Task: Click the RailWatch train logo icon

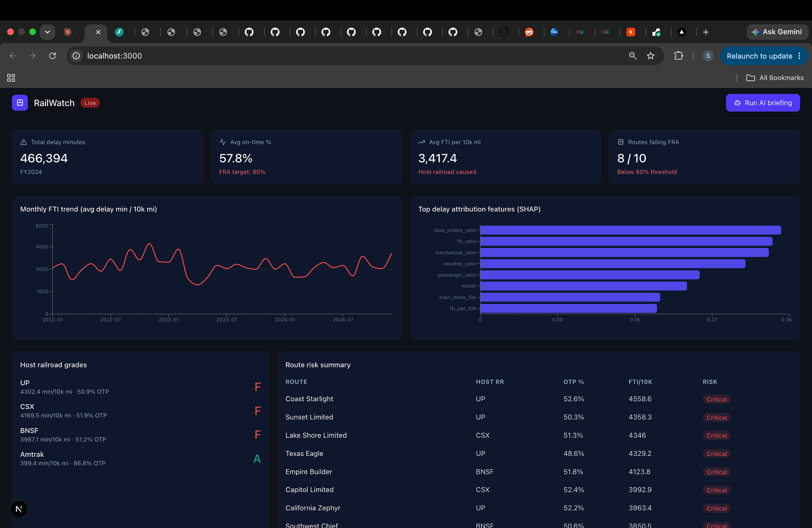Action: [x=20, y=103]
